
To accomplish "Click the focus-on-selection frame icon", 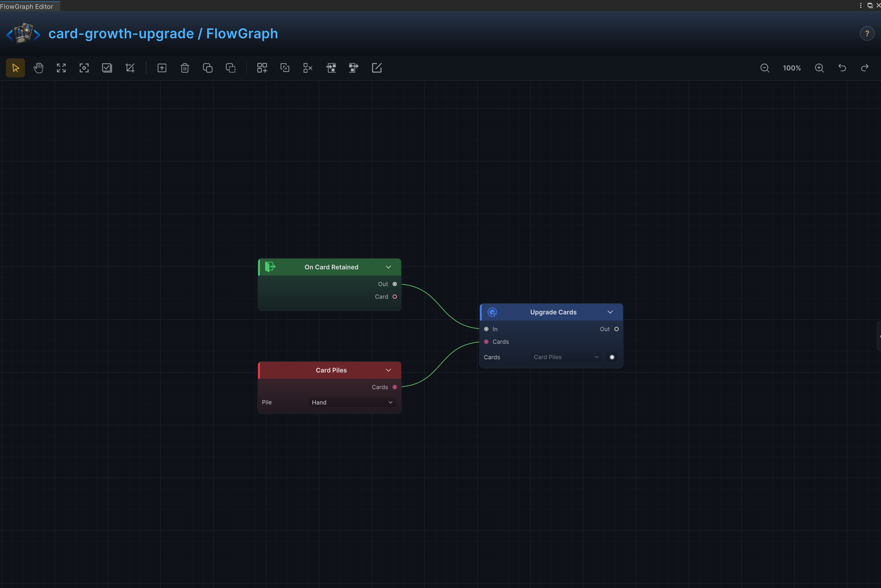I will click(x=84, y=68).
